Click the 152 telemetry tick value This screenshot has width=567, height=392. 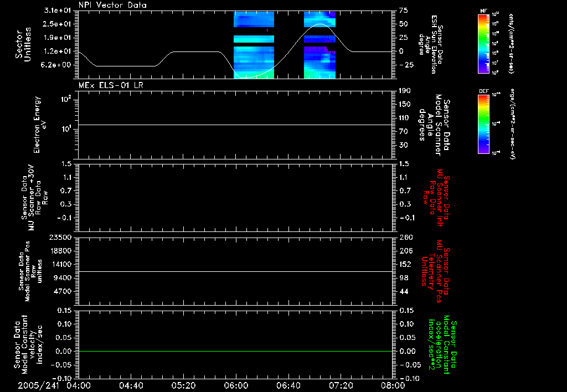[x=405, y=264]
